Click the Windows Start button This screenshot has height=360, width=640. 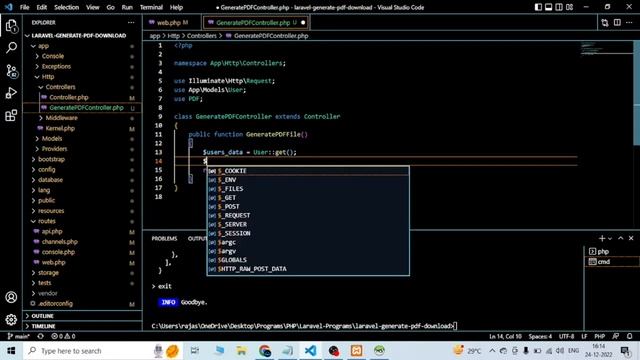tap(11, 351)
